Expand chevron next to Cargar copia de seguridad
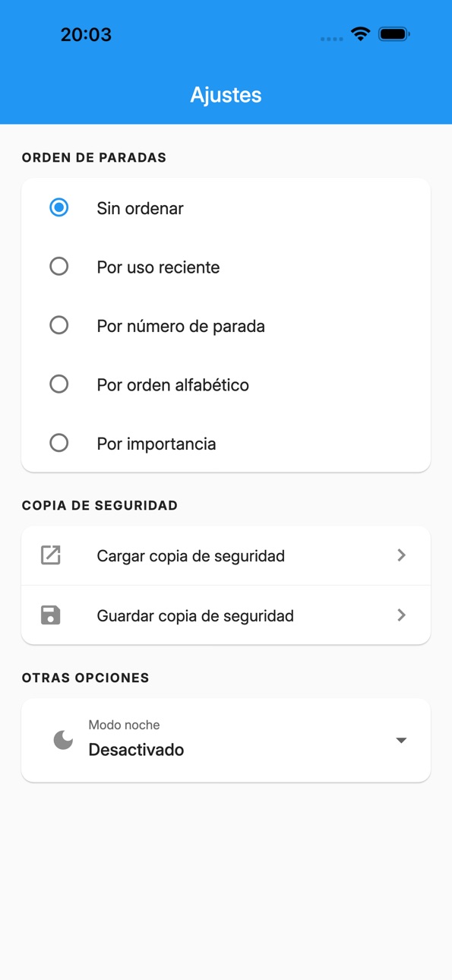This screenshot has height=980, width=452. click(x=402, y=555)
